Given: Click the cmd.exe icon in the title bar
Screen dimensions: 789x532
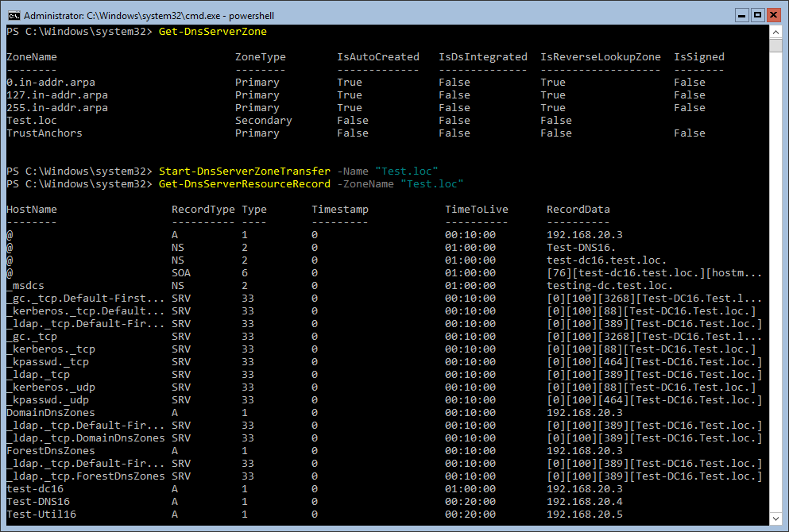Looking at the screenshot, I should point(14,16).
